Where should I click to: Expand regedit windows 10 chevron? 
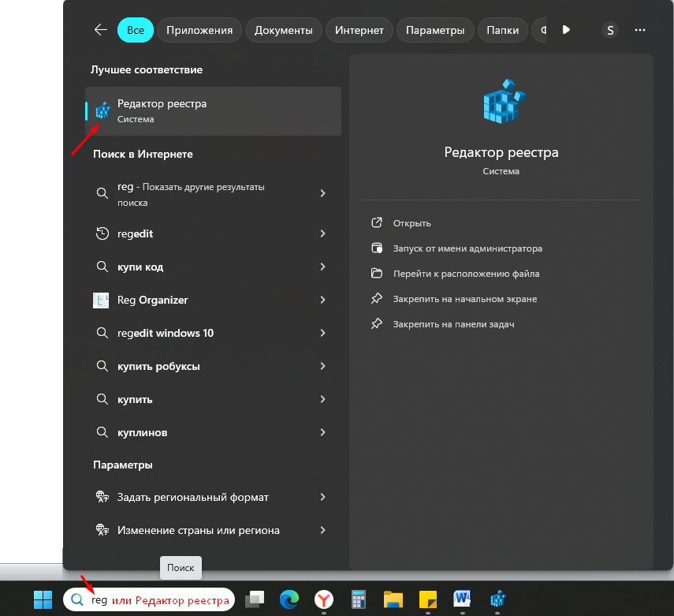coord(323,333)
